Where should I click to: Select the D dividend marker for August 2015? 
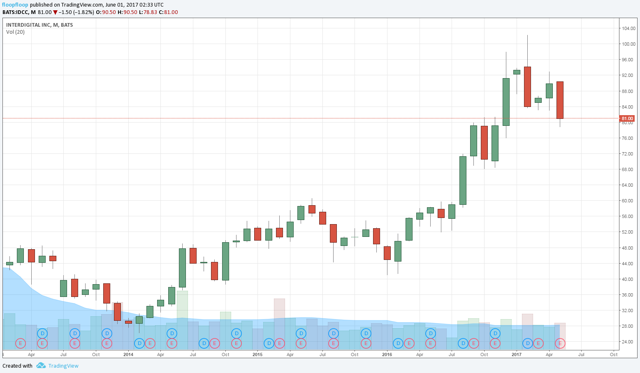(333, 333)
